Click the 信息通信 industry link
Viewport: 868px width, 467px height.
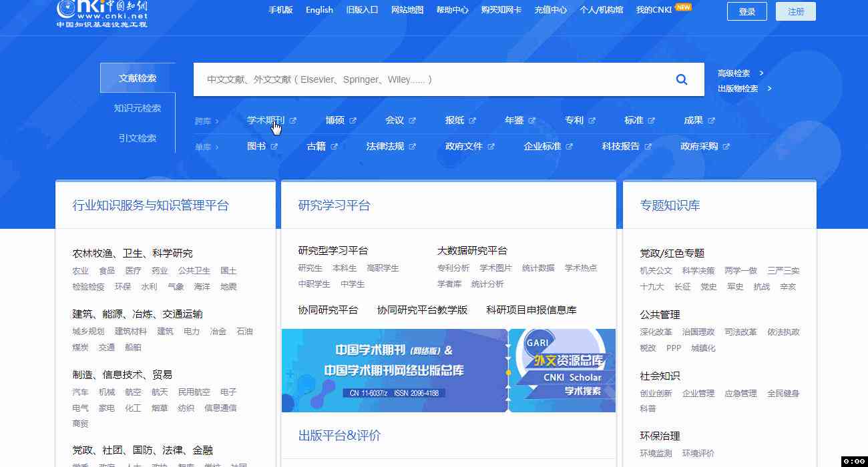(x=220, y=408)
